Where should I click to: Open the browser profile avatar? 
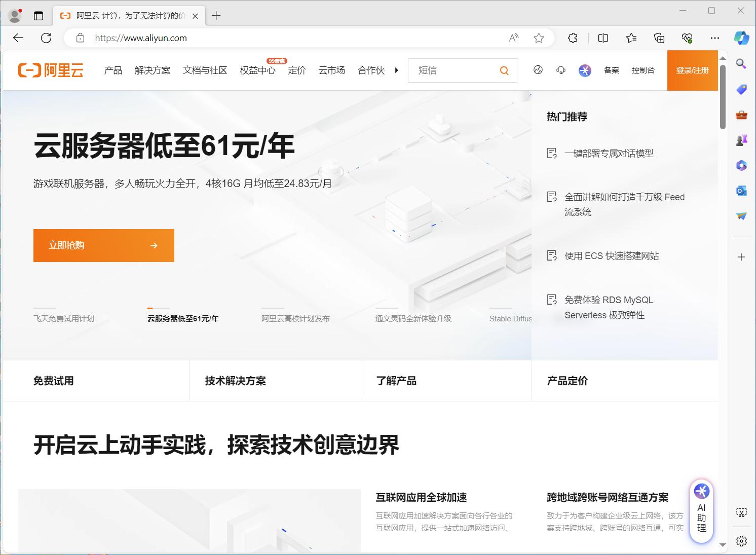coord(15,16)
